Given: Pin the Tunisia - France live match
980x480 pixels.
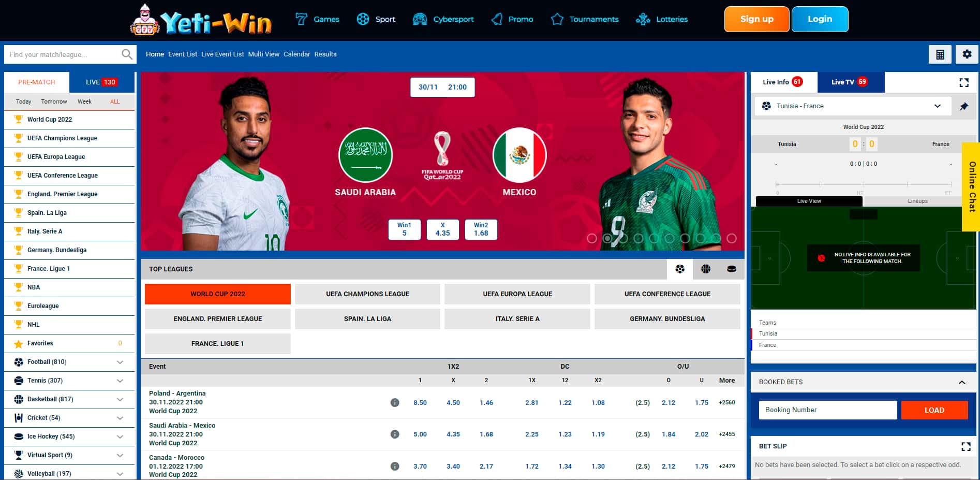Looking at the screenshot, I should (x=964, y=106).
